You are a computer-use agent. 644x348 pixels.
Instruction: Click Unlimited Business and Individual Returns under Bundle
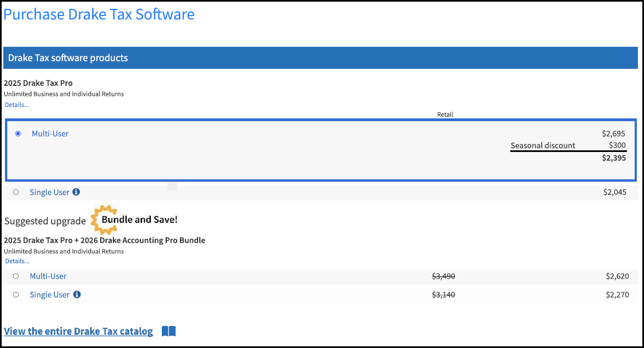coord(64,252)
